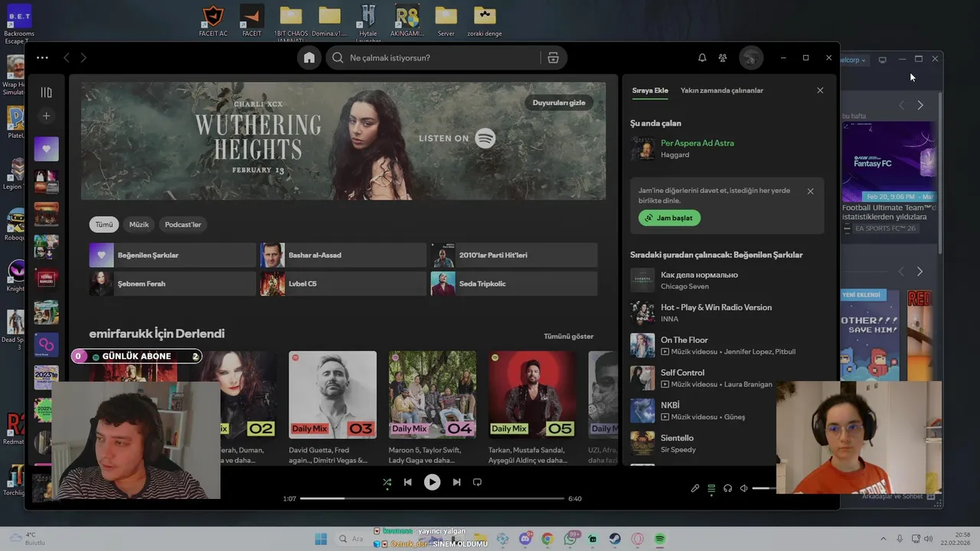Open now playing 'Per Aspera Ad Astra'

(697, 143)
